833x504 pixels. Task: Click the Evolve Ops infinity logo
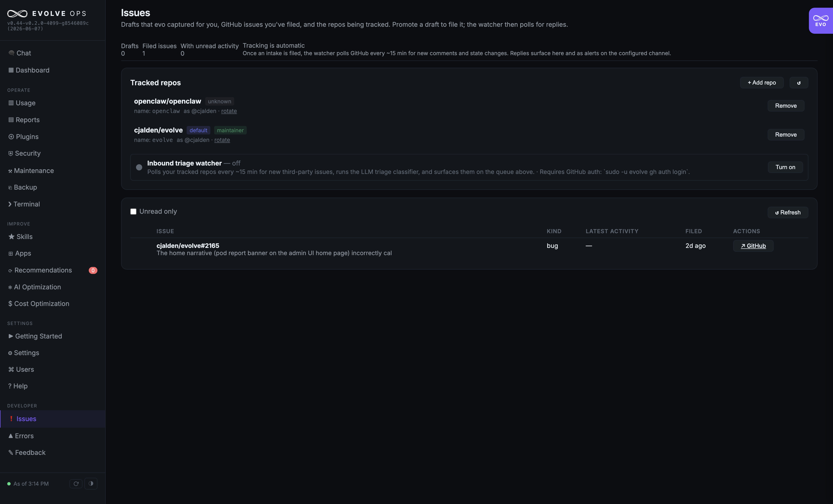click(17, 13)
